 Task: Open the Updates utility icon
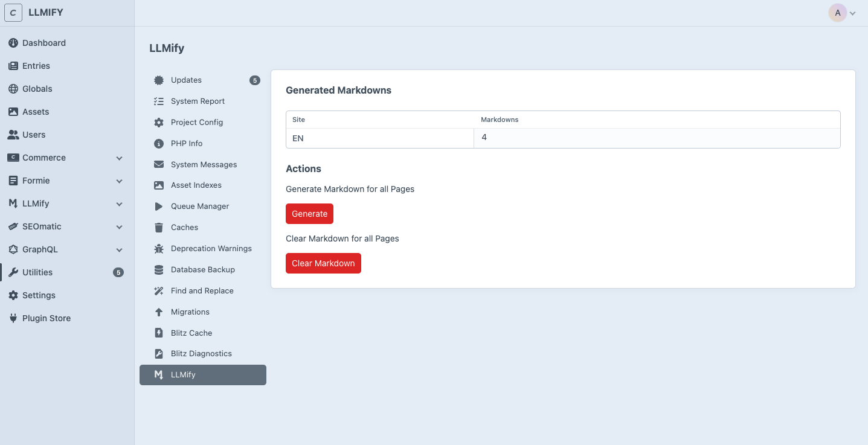pos(158,80)
